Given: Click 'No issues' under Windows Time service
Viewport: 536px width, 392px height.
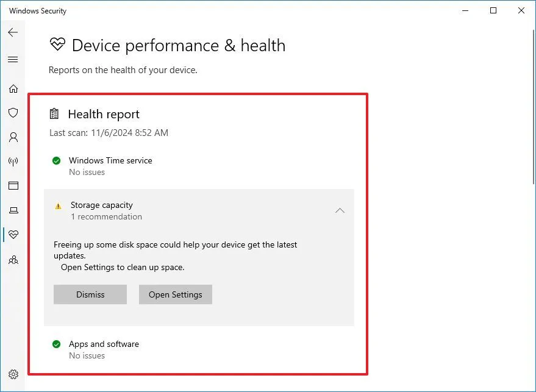Looking at the screenshot, I should click(87, 173).
